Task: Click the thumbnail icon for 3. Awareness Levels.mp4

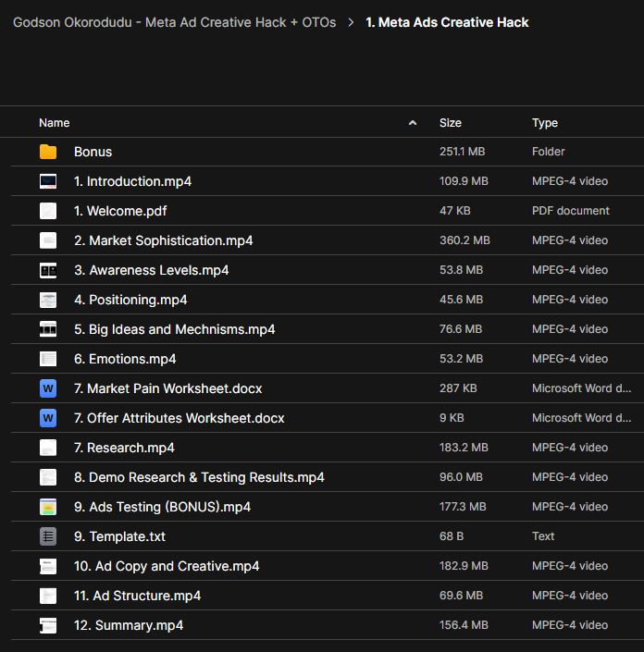Action: (x=48, y=270)
